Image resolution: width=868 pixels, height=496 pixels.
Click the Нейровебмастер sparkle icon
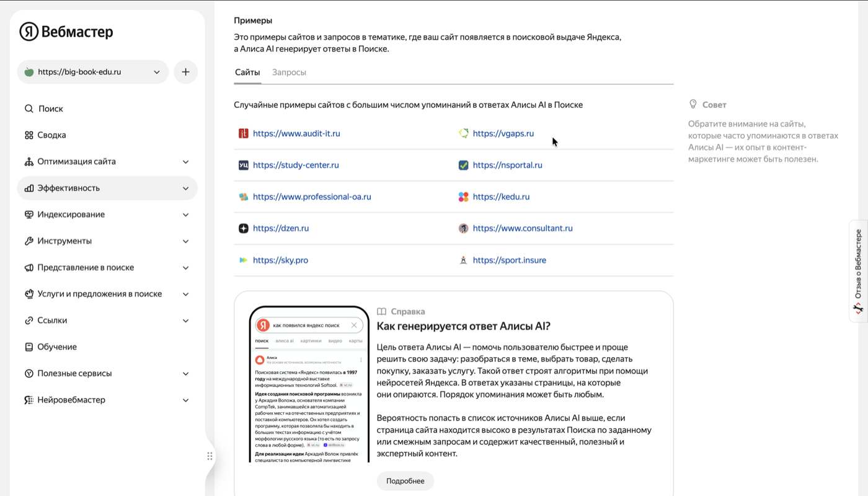[29, 400]
